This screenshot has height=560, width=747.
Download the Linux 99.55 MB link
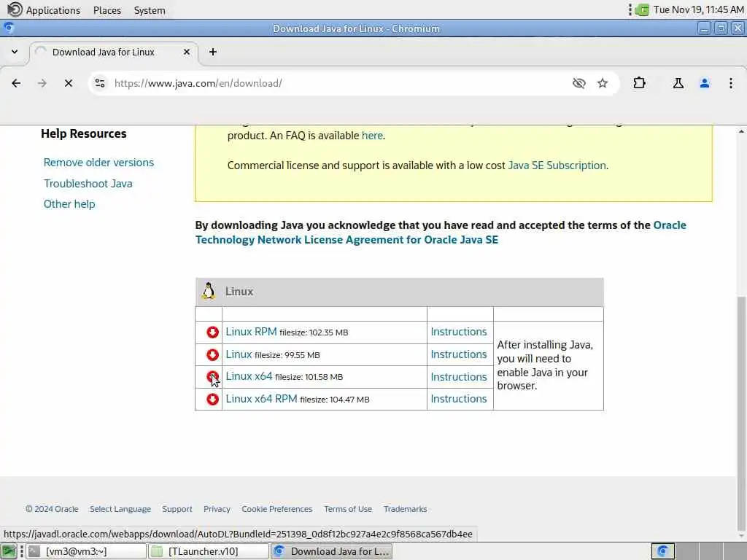pos(239,354)
